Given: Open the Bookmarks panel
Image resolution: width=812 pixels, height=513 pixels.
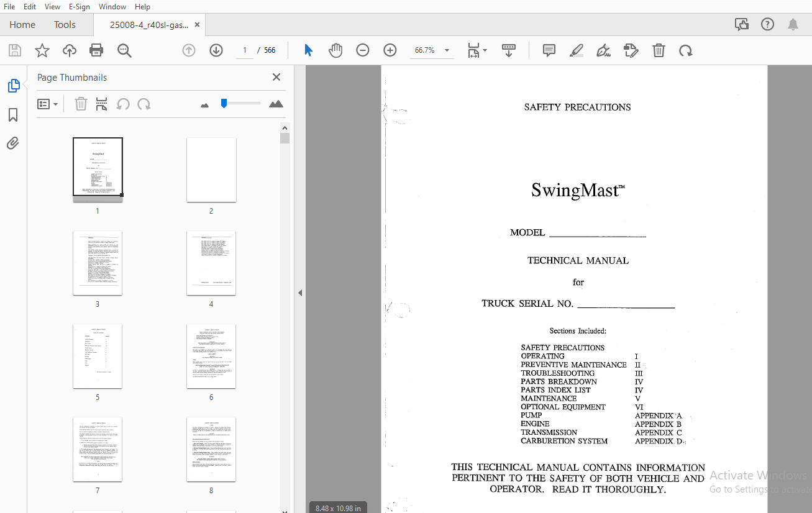Looking at the screenshot, I should click(x=13, y=115).
